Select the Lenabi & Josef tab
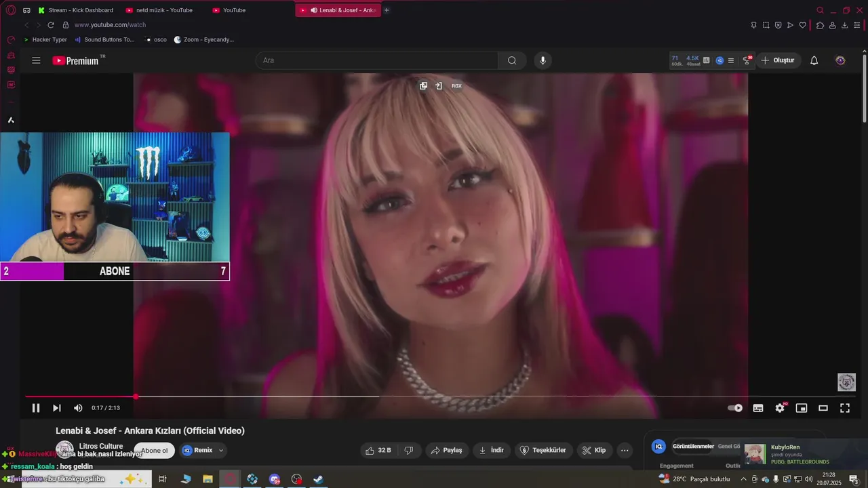The height and width of the screenshot is (488, 868). pos(338,10)
